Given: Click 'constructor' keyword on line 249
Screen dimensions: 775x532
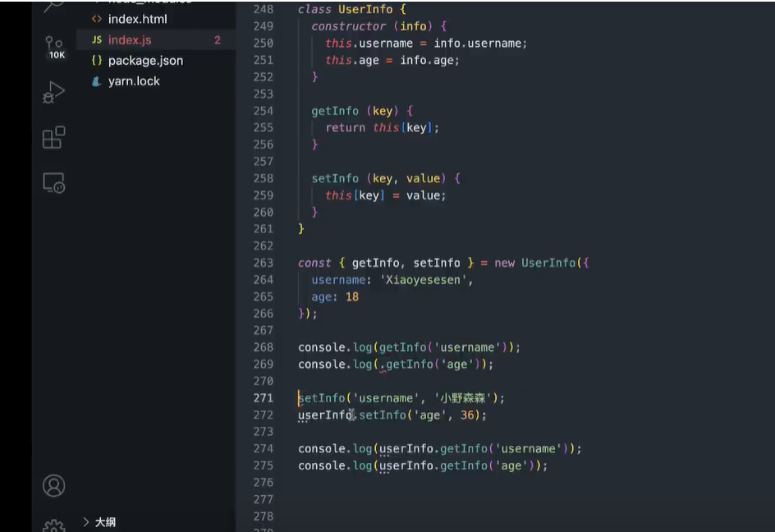Looking at the screenshot, I should [x=348, y=26].
